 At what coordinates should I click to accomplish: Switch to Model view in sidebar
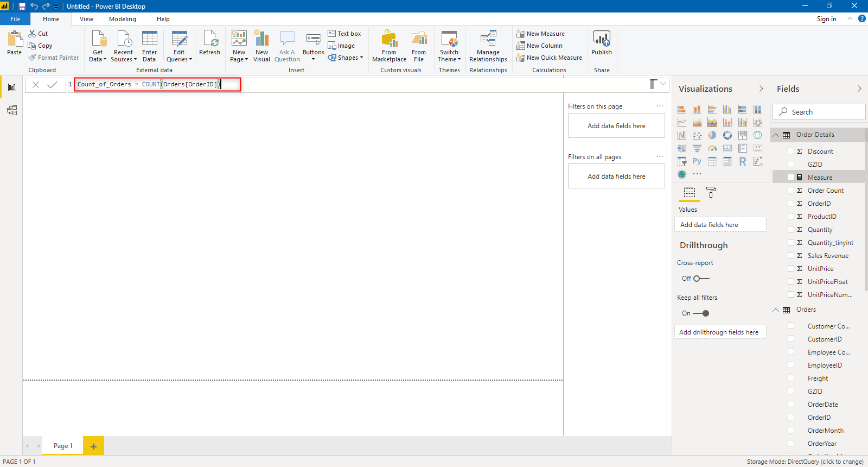click(x=12, y=110)
